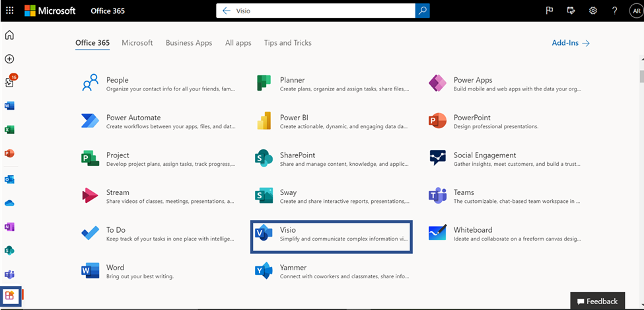Open OneDrive from the left sidebar

tap(9, 203)
